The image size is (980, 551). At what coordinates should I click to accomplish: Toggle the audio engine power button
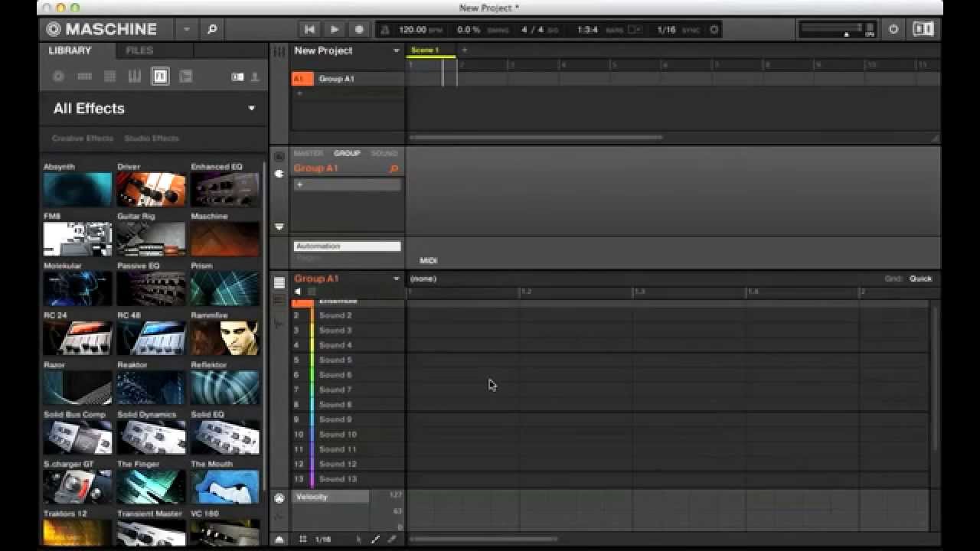coord(893,29)
